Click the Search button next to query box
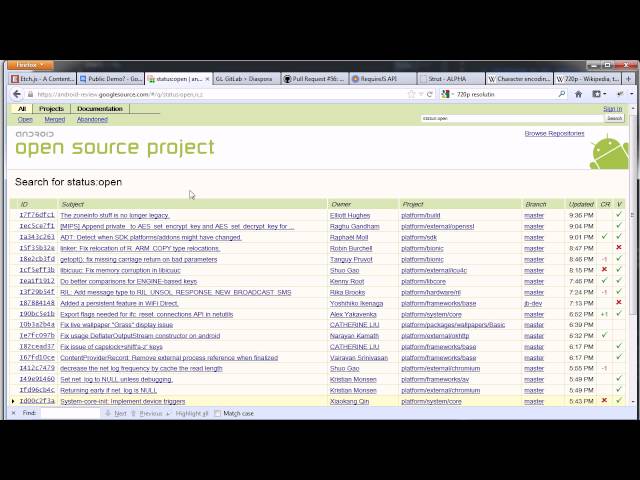Image resolution: width=640 pixels, height=480 pixels. click(614, 118)
